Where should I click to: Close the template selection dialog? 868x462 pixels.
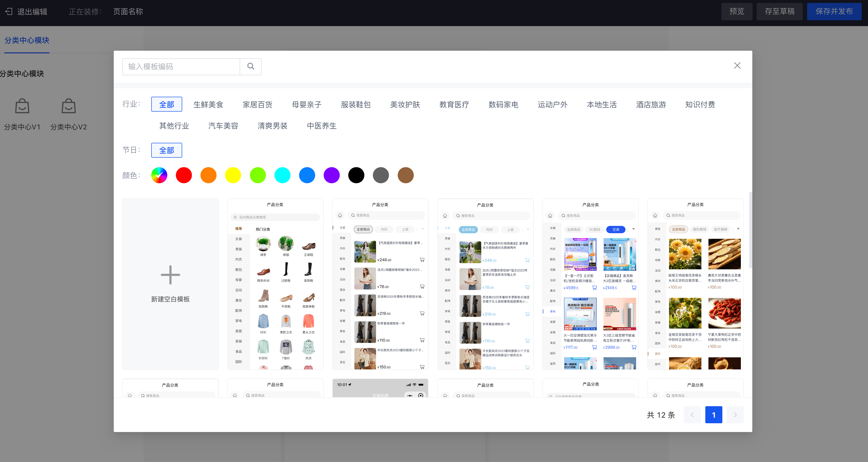pos(737,65)
